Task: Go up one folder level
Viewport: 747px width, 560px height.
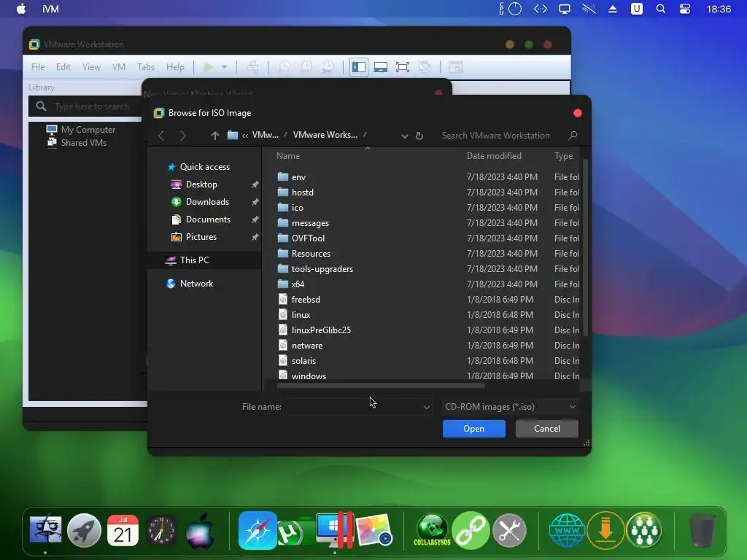Action: [215, 136]
